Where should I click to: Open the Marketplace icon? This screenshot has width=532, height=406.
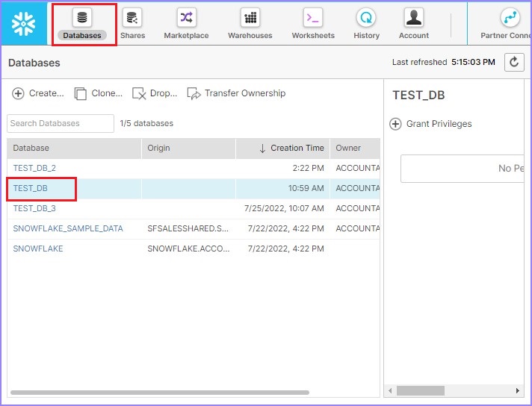[187, 17]
